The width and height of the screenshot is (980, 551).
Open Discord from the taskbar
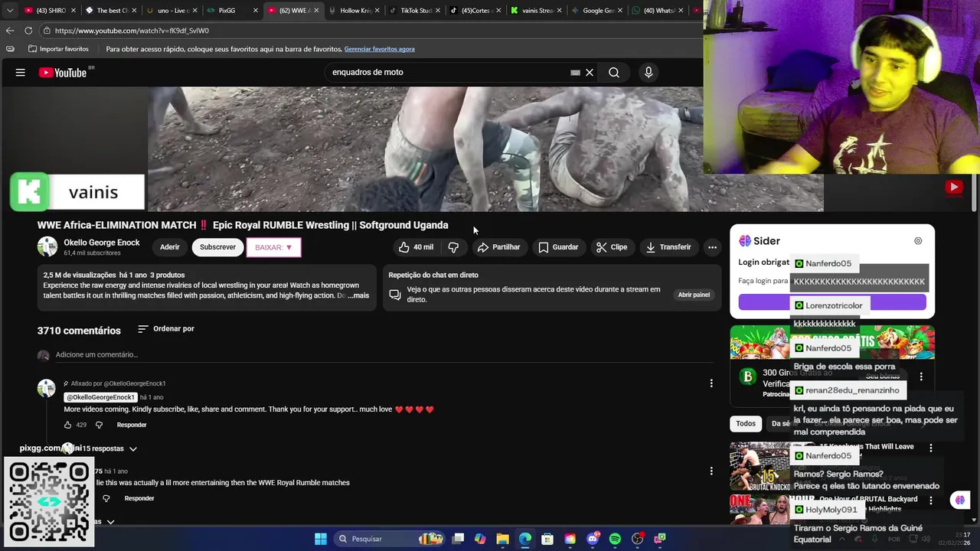pos(593,539)
